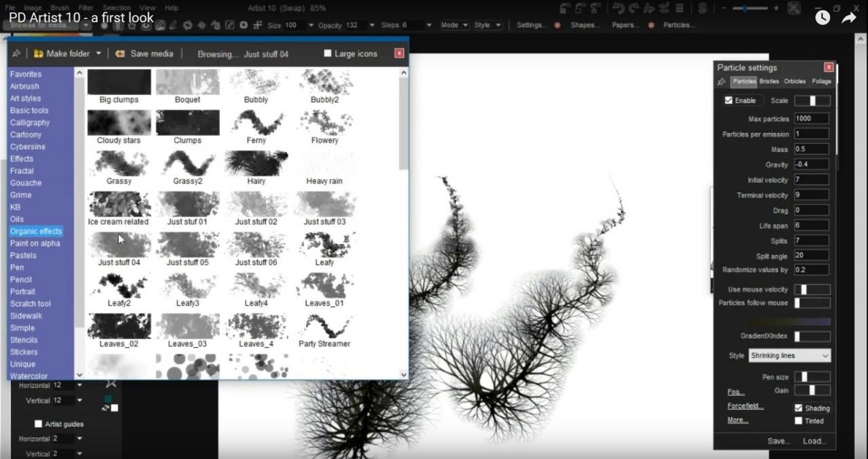Click the share arrow icon at top right
Screen dimensions: 868x459
[848, 18]
